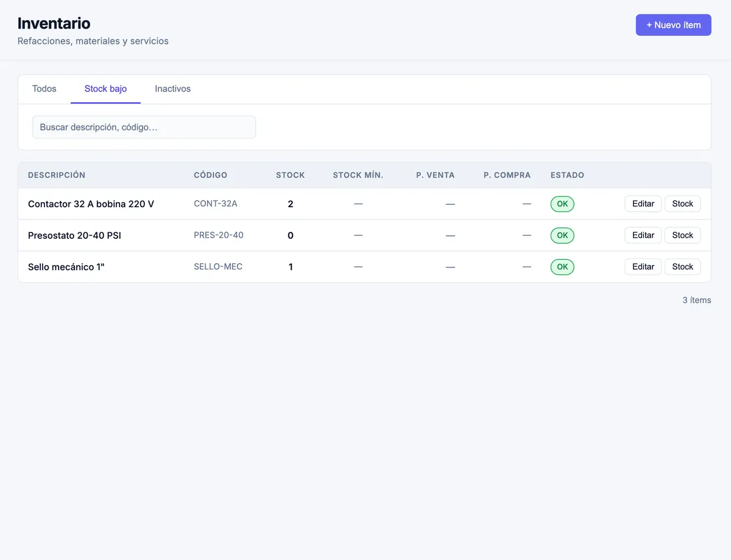Click the code SELLO-MEC

click(218, 267)
